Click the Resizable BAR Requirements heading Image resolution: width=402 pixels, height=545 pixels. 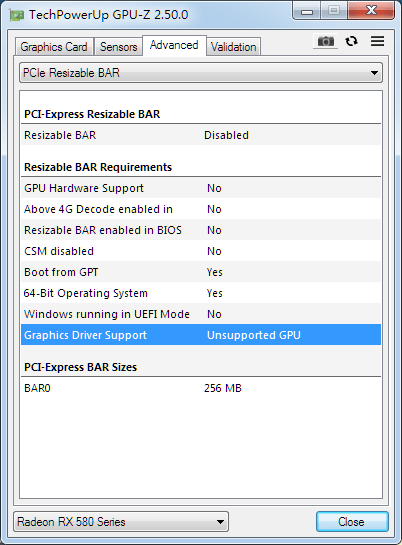pyautogui.click(x=98, y=167)
